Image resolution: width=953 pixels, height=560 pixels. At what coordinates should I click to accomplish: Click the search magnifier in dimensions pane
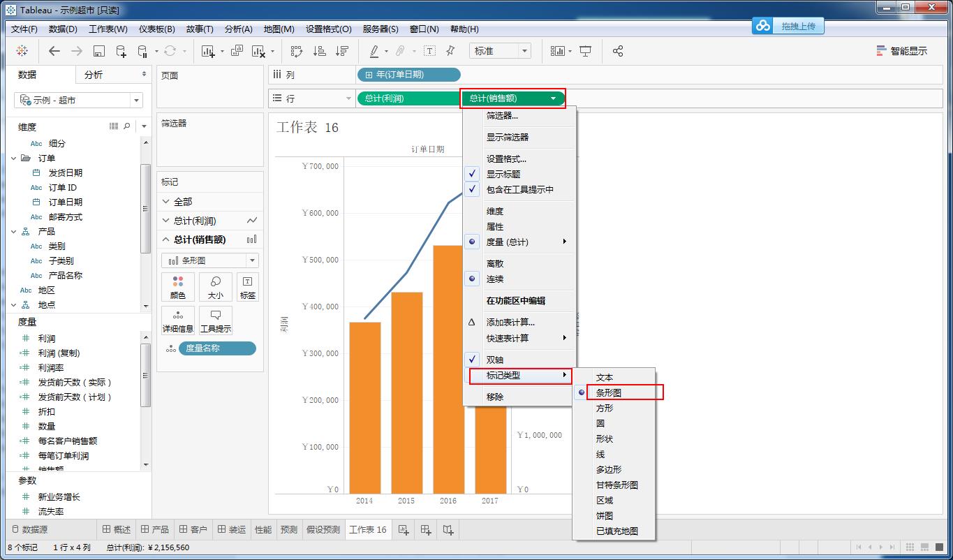pyautogui.click(x=127, y=126)
